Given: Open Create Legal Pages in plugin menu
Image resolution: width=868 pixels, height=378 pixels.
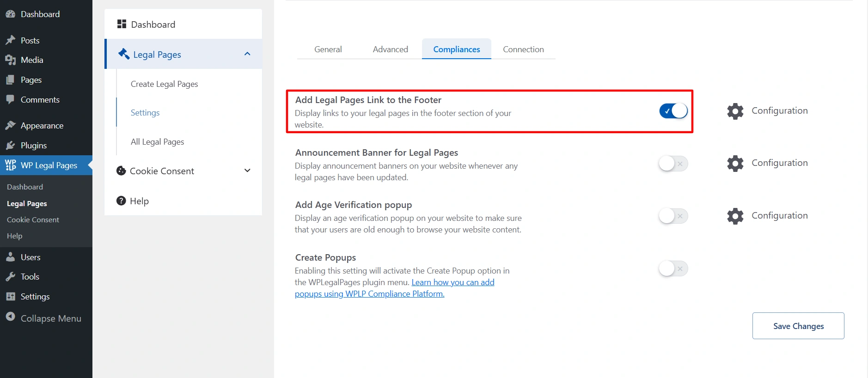Looking at the screenshot, I should [x=164, y=84].
